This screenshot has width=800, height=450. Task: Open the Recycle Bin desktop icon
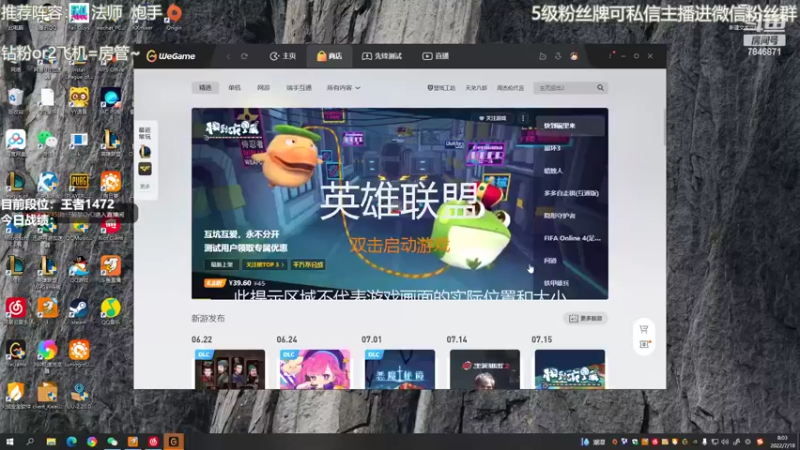click(15, 98)
